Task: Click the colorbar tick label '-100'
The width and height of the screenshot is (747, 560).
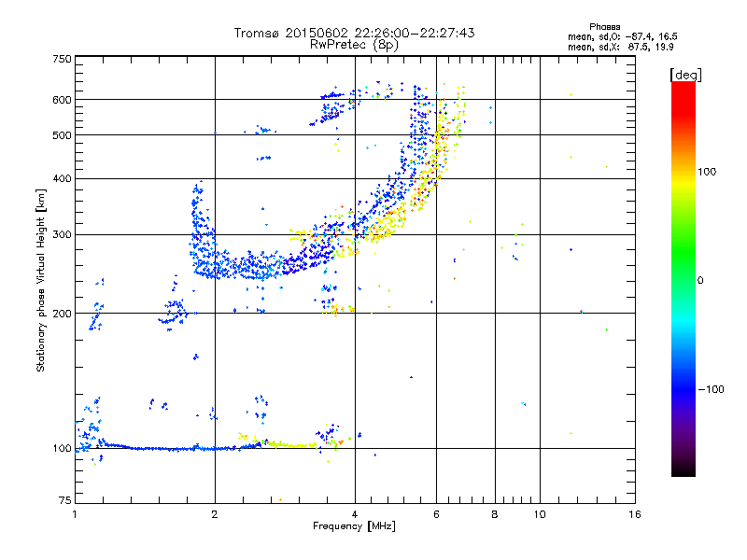Action: coord(712,389)
